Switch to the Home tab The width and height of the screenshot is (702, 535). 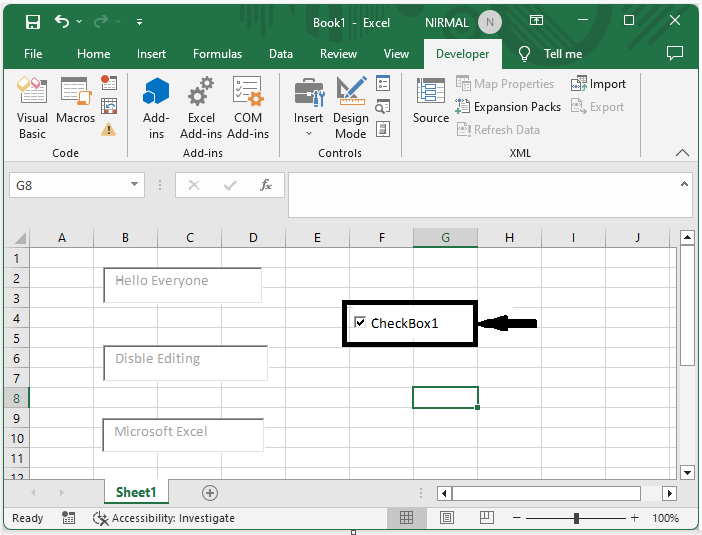point(94,54)
